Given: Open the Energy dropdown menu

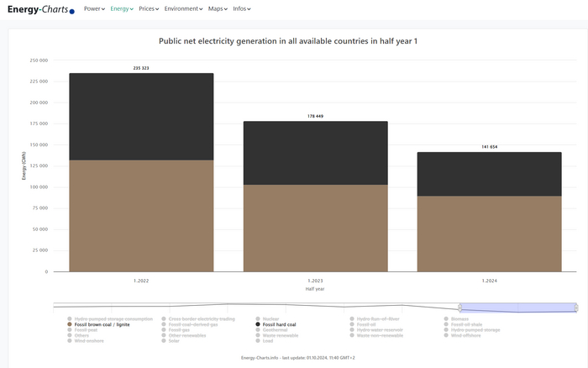Looking at the screenshot, I should (x=122, y=8).
